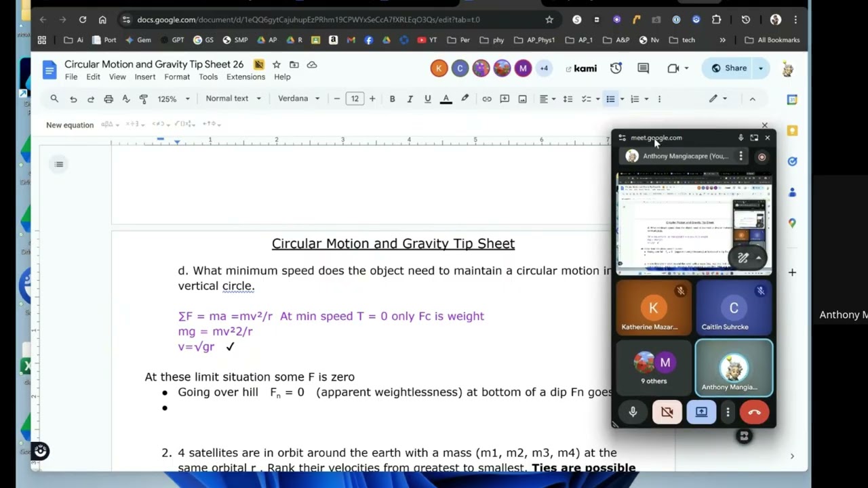
Task: Toggle underline formatting
Action: tap(427, 99)
